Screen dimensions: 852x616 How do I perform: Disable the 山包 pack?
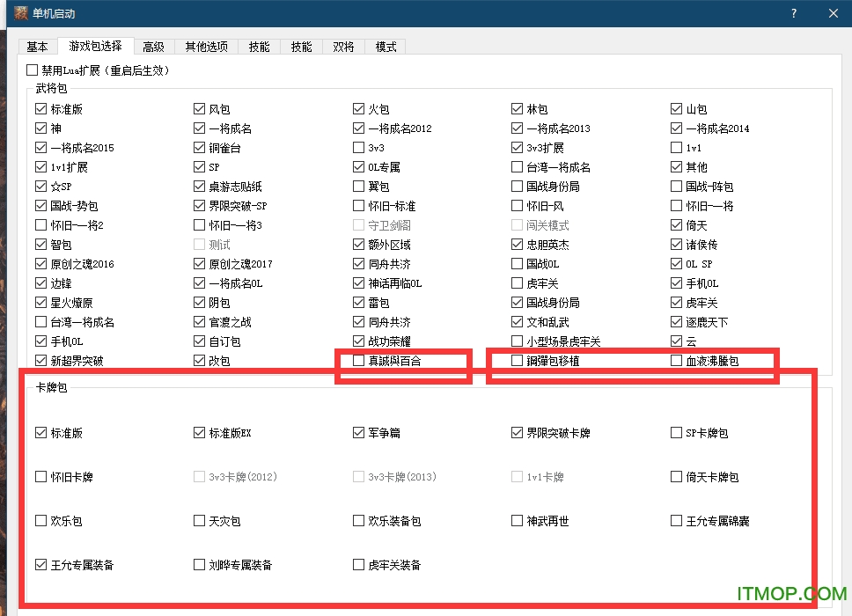[677, 109]
